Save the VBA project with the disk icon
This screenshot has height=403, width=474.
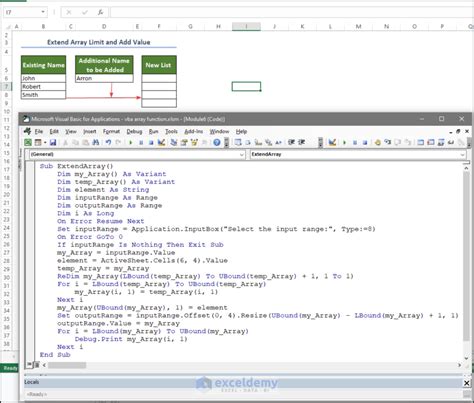(53, 143)
